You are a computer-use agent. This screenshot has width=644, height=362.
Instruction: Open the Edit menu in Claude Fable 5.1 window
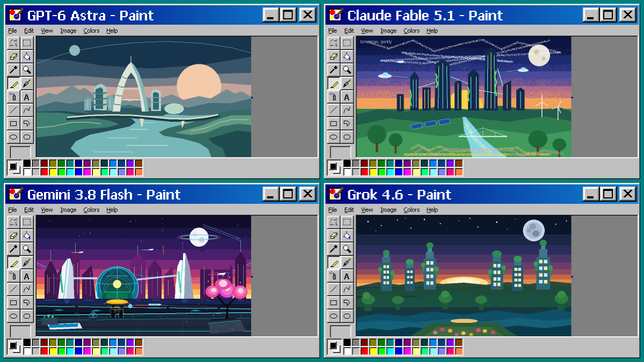pyautogui.click(x=349, y=31)
